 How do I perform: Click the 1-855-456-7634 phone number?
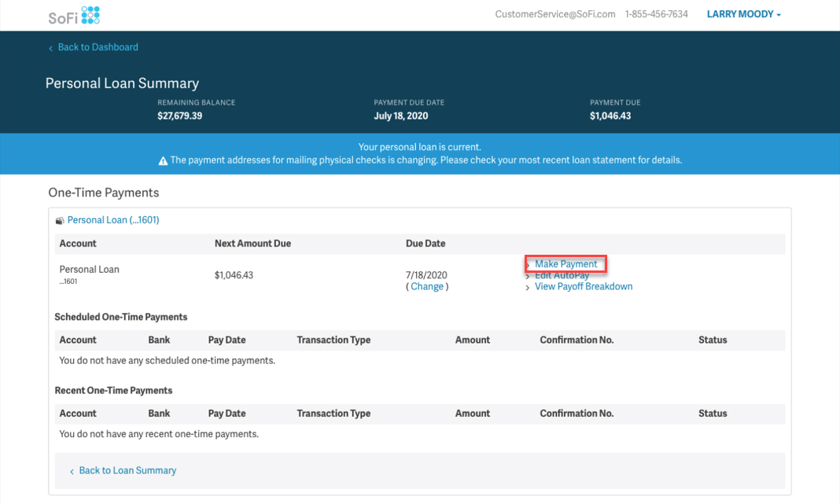tap(656, 14)
